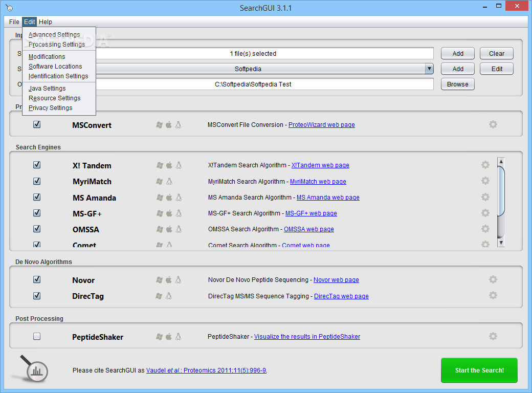Uncheck the MSConvert checkbox

tap(37, 124)
